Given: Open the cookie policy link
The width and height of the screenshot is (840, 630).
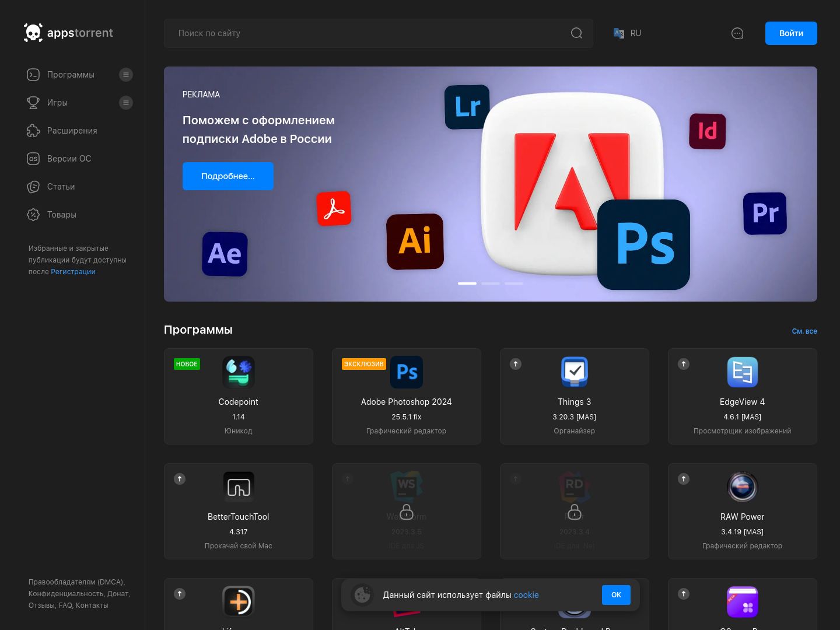Looking at the screenshot, I should click(x=526, y=595).
